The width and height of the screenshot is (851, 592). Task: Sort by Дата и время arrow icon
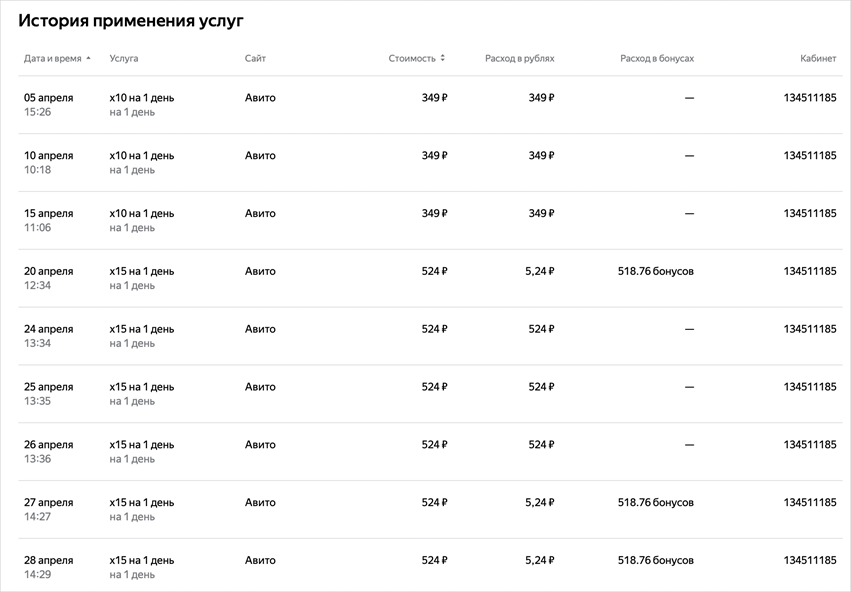88,59
